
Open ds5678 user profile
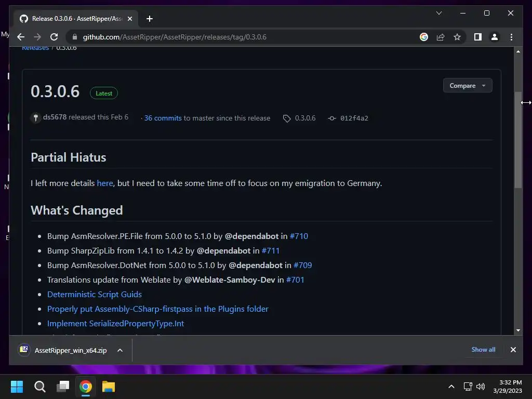click(55, 117)
